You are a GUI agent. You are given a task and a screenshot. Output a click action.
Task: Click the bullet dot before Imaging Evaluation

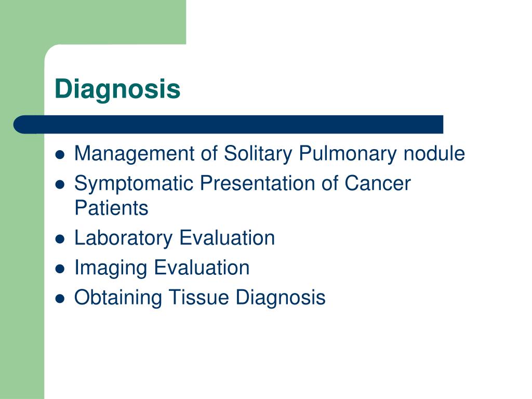click(60, 269)
